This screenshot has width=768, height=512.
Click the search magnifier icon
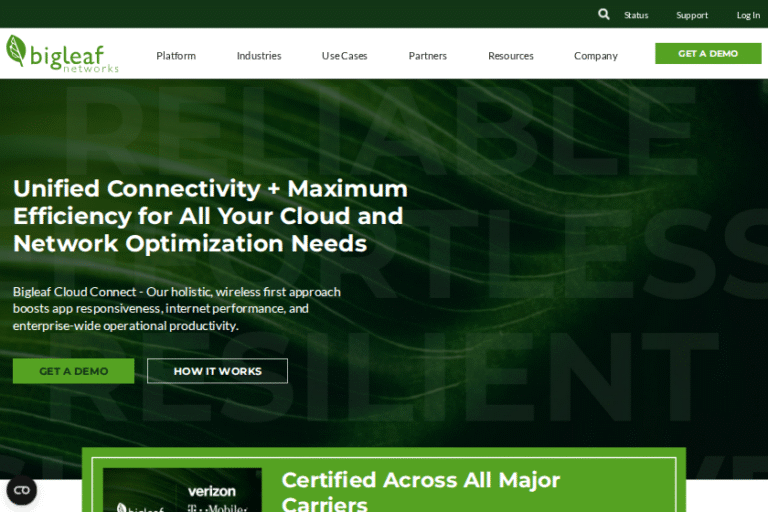[604, 14]
